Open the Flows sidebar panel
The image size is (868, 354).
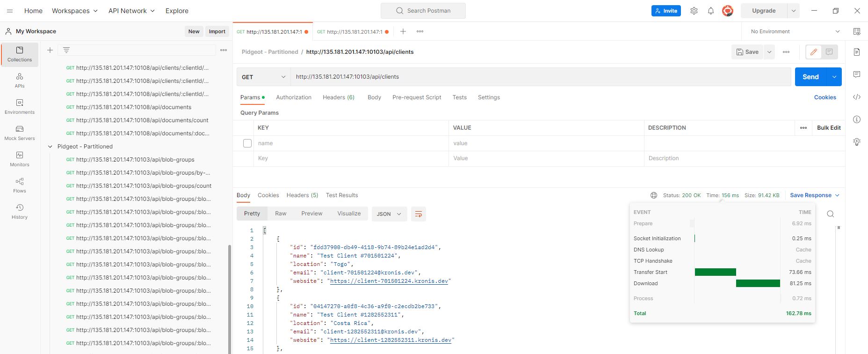[20, 185]
